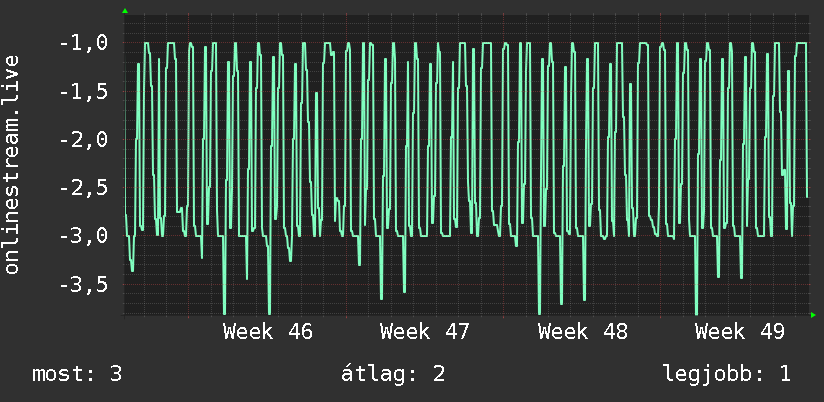Image resolution: width=824 pixels, height=402 pixels.
Task: Click the green arrow ending the x-axis
Action: 813,315
